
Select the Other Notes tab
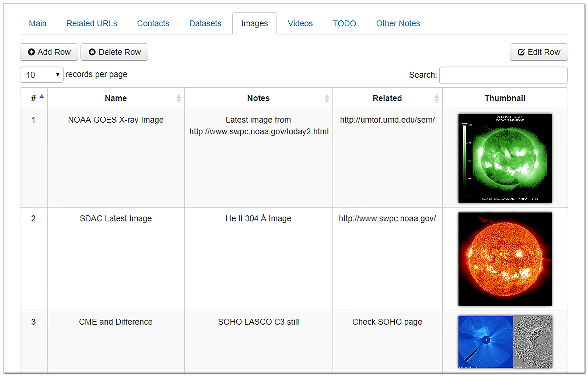point(398,23)
